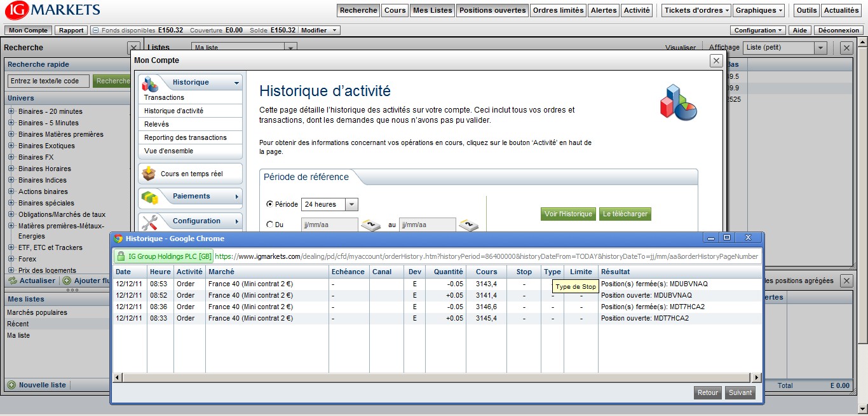Click the Déconnexion button

(x=838, y=31)
